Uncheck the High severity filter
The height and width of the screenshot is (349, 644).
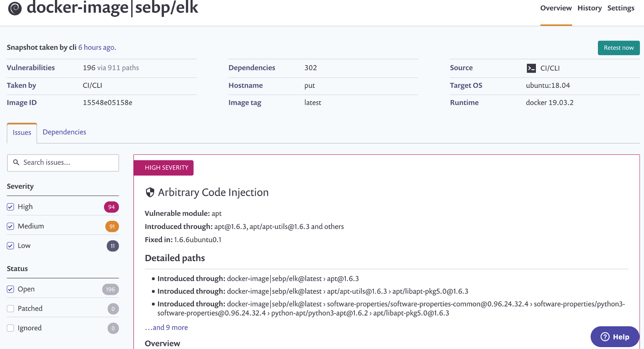(x=10, y=207)
